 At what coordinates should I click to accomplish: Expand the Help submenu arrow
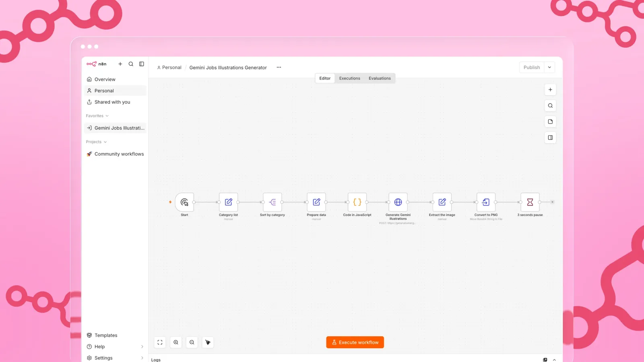click(x=142, y=347)
